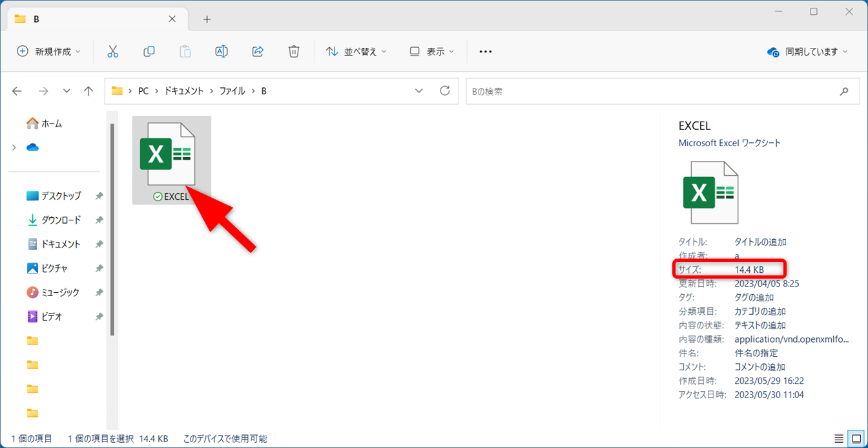Select ダウンロード in the sidebar
The height and width of the screenshot is (448, 868).
[61, 220]
